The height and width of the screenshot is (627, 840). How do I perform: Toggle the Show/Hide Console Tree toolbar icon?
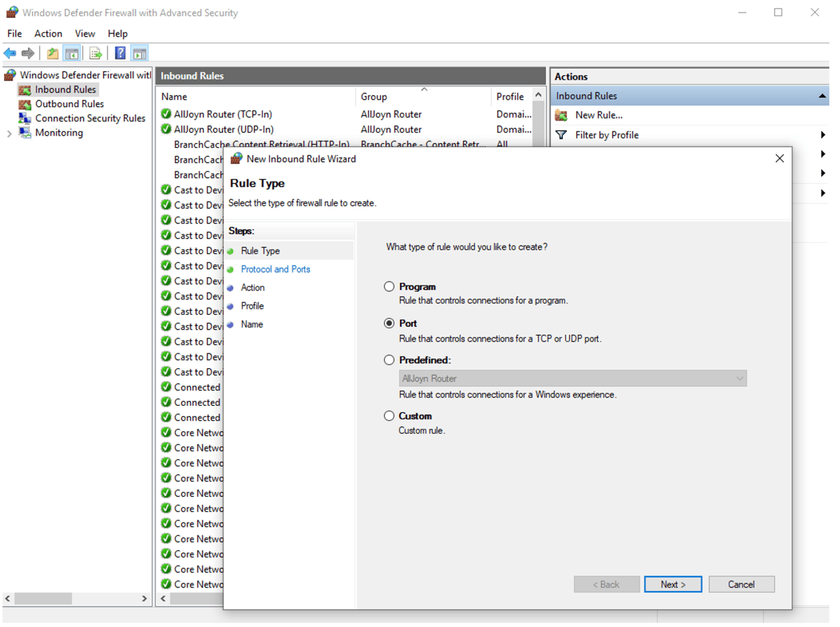(72, 53)
